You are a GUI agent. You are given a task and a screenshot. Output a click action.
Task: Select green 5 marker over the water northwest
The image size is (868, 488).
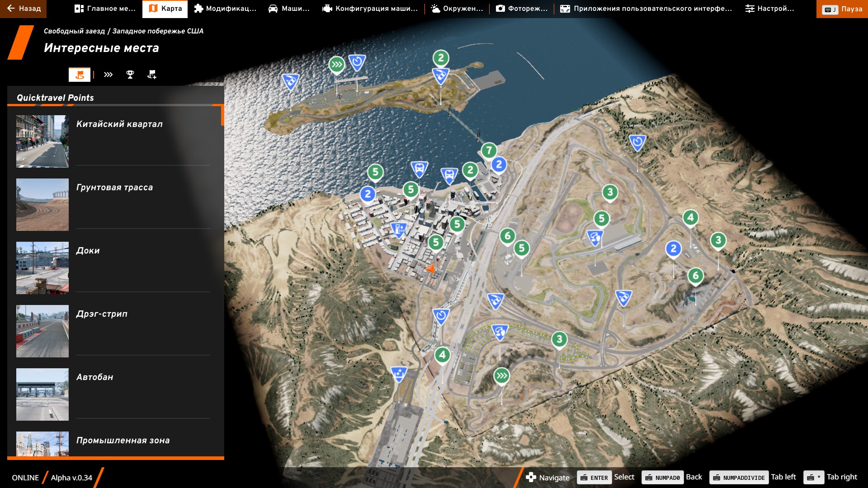click(x=375, y=172)
